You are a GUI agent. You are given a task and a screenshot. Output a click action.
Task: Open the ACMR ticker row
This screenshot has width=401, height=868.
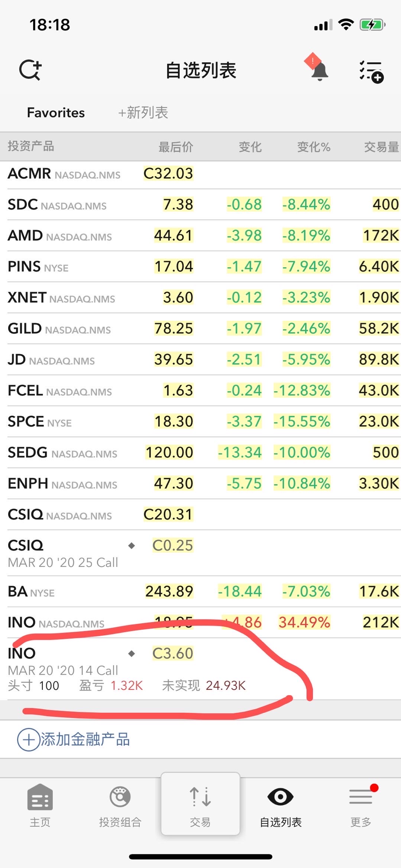pyautogui.click(x=200, y=174)
